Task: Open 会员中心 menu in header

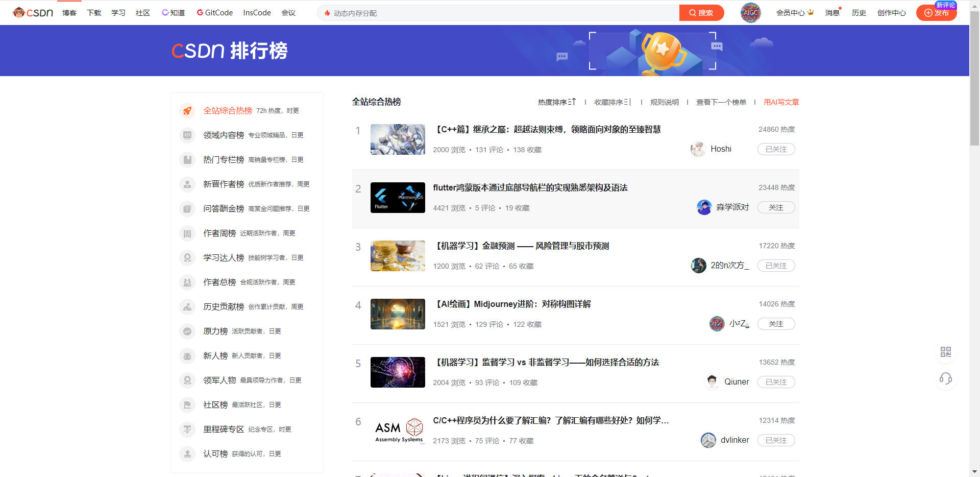Action: (795, 13)
